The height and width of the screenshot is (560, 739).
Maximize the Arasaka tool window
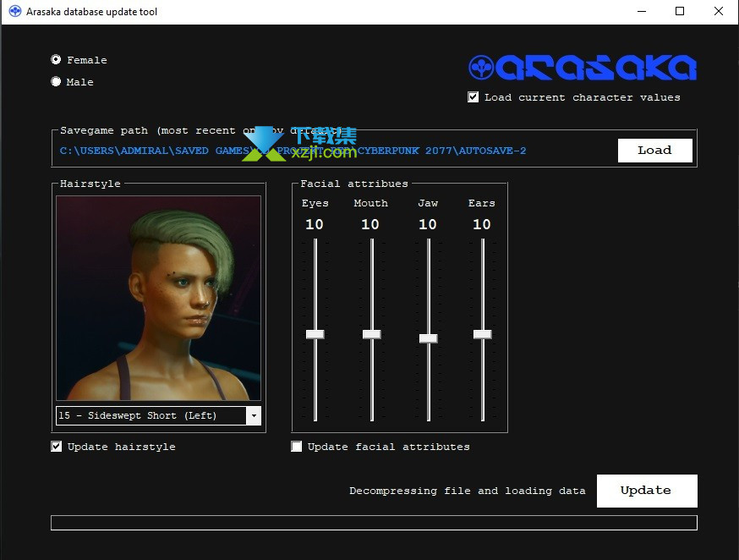pos(680,11)
